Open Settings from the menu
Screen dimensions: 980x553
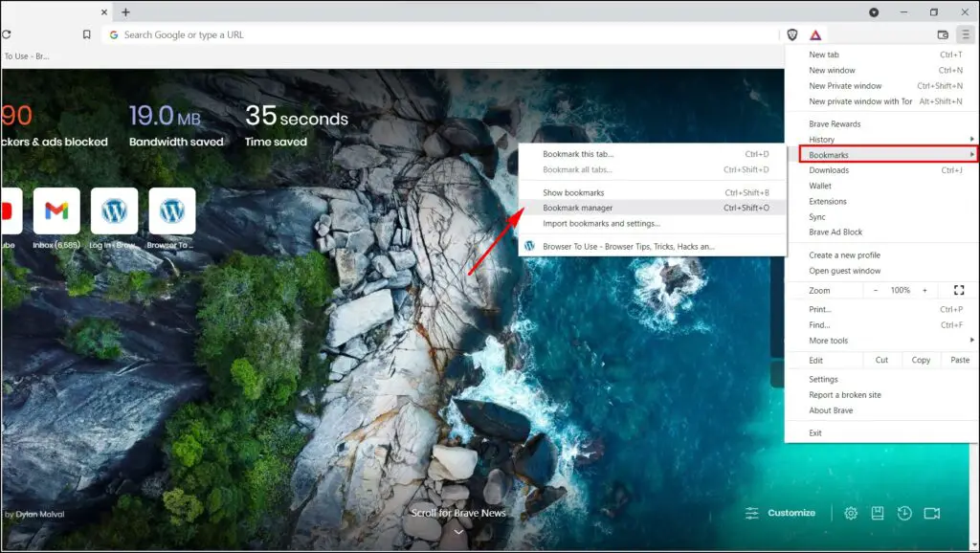pyautogui.click(x=881, y=379)
